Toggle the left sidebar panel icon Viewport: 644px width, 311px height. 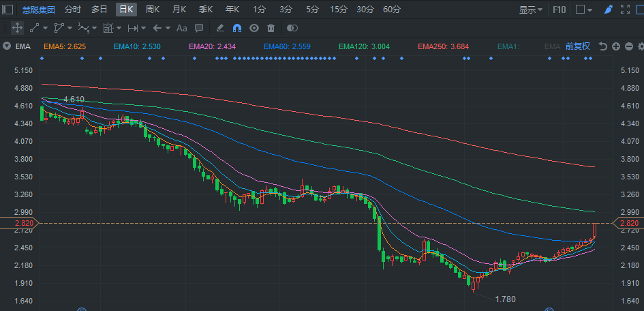(7, 10)
